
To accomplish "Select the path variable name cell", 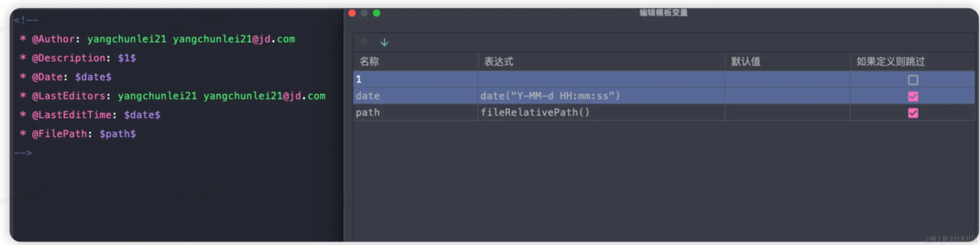I will coord(368,113).
